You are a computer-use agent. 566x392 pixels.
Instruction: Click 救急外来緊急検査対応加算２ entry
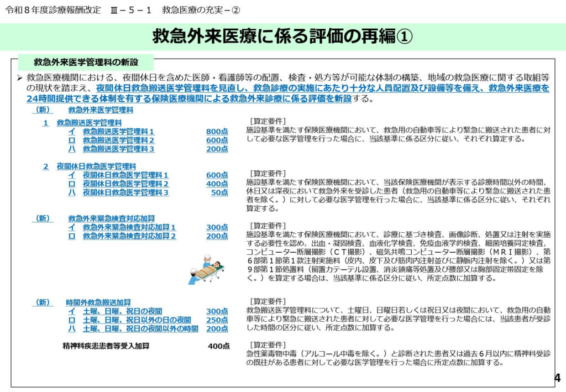coord(129,236)
